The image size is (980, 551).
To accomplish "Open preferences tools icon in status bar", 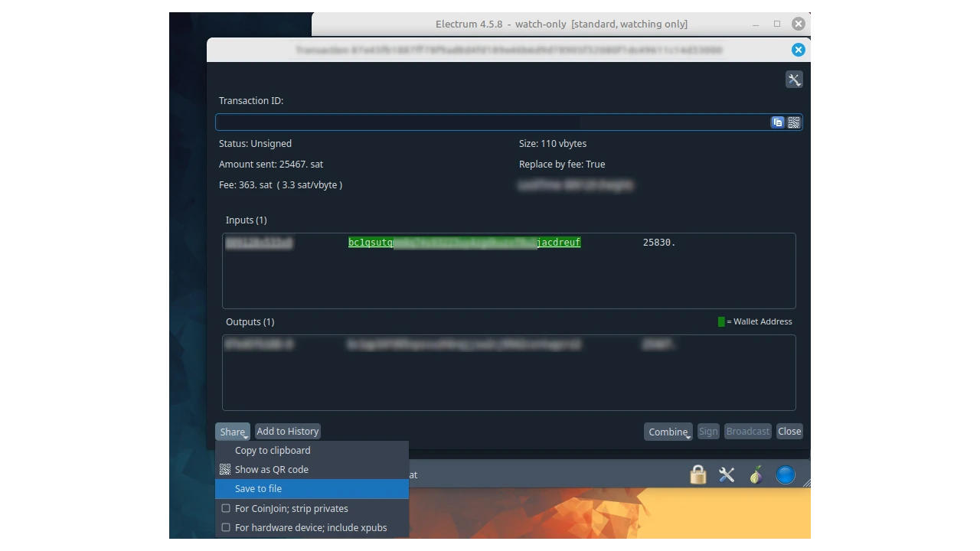I will [x=727, y=475].
